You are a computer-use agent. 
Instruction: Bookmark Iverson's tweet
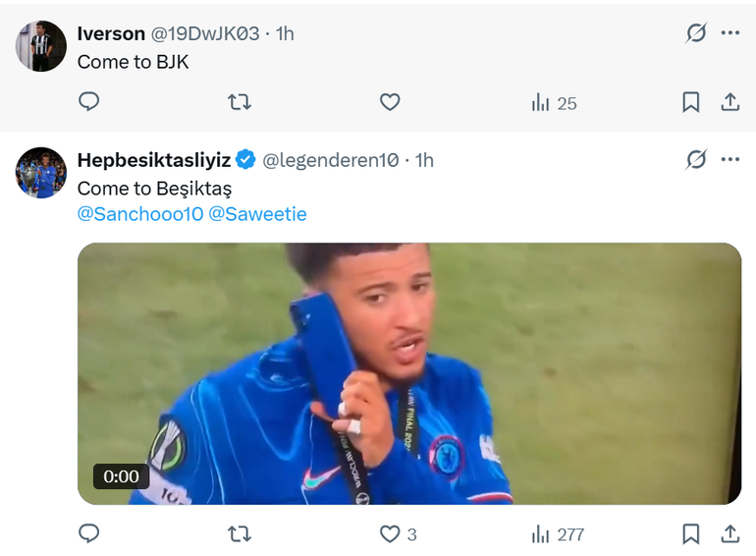click(x=691, y=102)
